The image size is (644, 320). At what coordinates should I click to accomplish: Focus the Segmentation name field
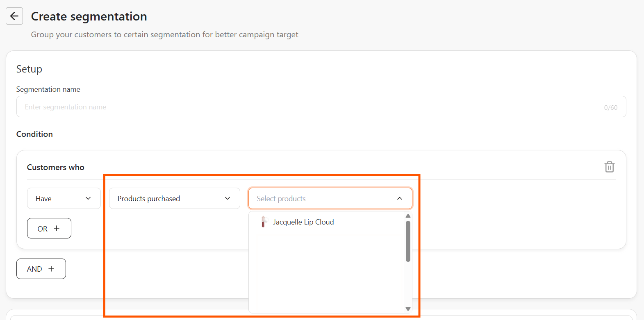pyautogui.click(x=321, y=107)
